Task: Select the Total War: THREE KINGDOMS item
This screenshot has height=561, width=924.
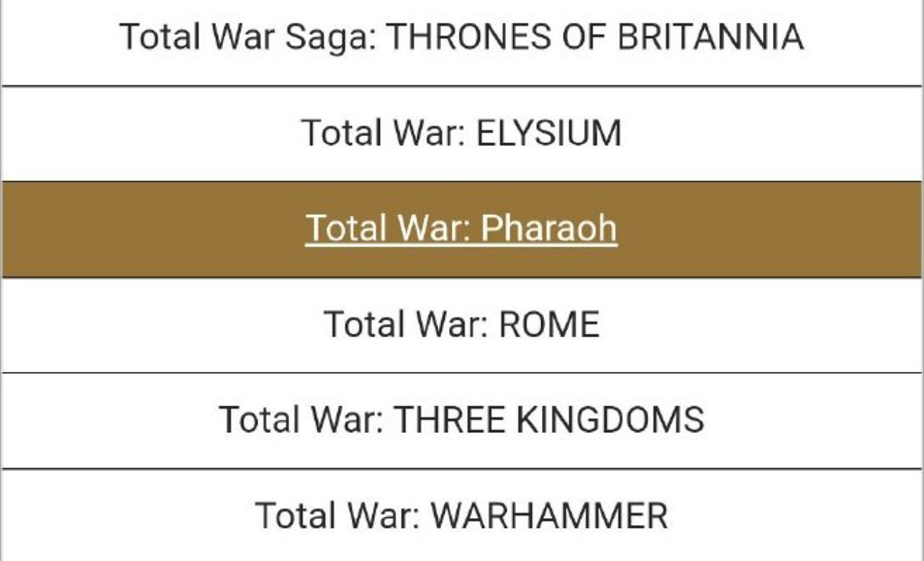Action: coord(461,419)
